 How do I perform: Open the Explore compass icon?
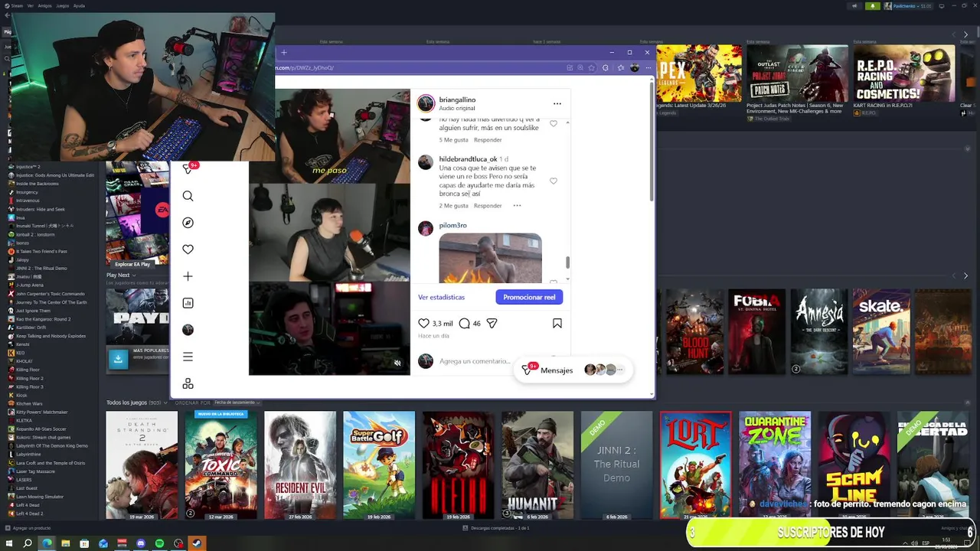click(x=188, y=223)
